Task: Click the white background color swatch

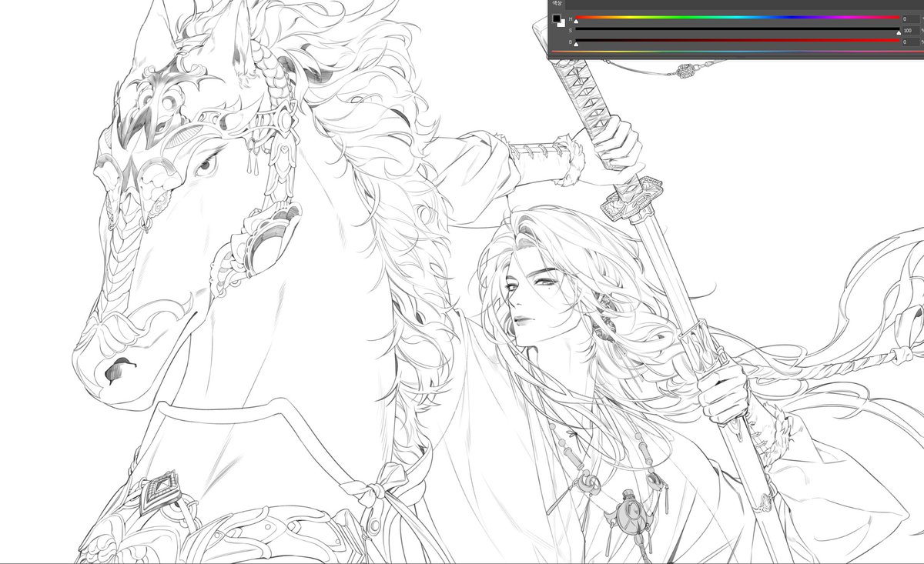Action: tap(561, 24)
